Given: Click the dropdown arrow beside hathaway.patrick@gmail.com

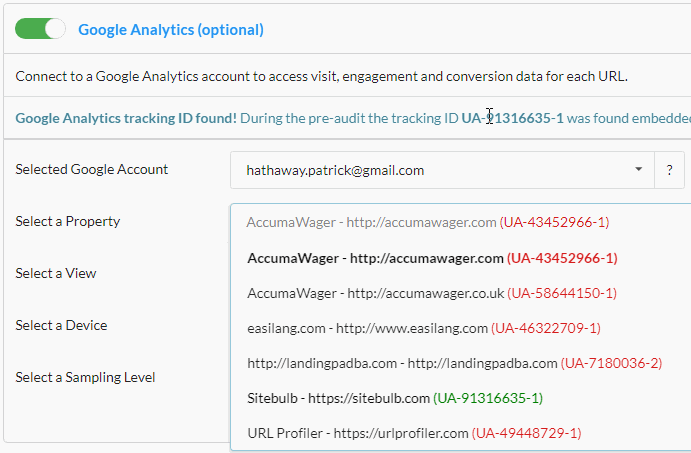Looking at the screenshot, I should (639, 170).
